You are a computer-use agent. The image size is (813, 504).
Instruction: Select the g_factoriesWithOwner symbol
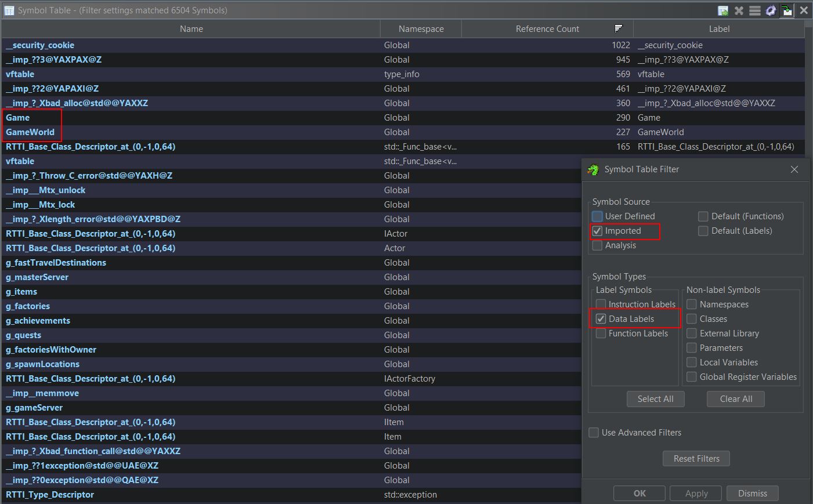(x=51, y=350)
